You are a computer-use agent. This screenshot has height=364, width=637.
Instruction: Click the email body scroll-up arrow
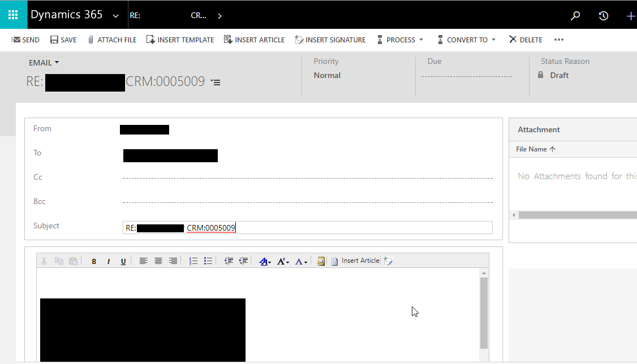pos(484,273)
